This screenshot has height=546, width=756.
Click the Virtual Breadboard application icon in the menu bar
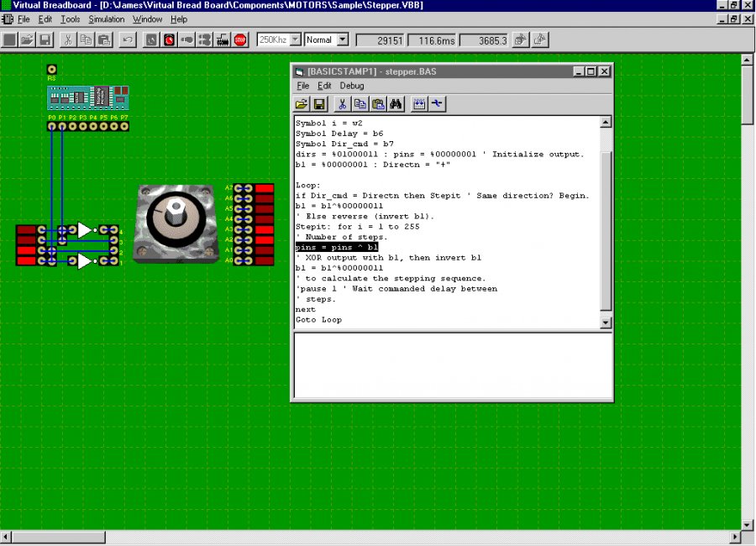click(x=8, y=19)
